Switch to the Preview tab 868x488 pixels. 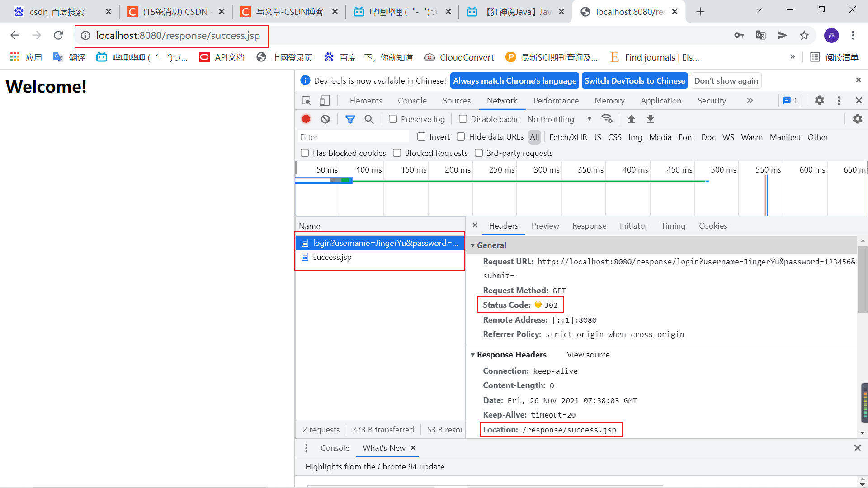click(x=545, y=225)
